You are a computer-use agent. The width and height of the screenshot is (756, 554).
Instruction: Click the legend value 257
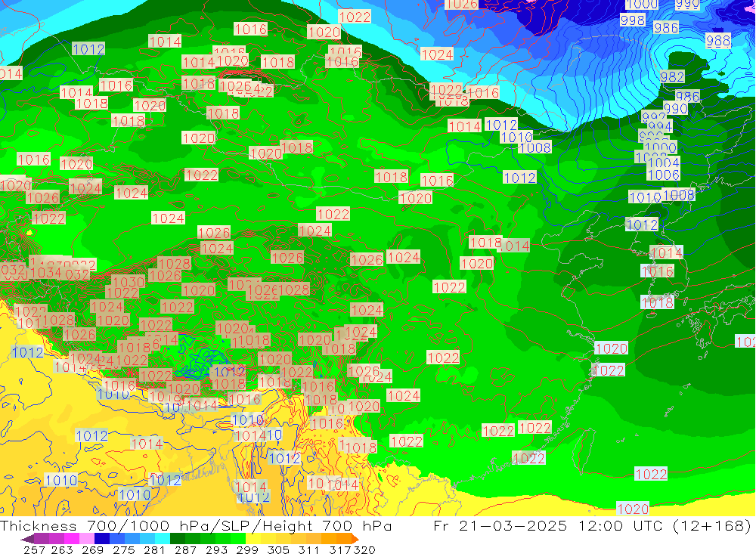tap(34, 549)
